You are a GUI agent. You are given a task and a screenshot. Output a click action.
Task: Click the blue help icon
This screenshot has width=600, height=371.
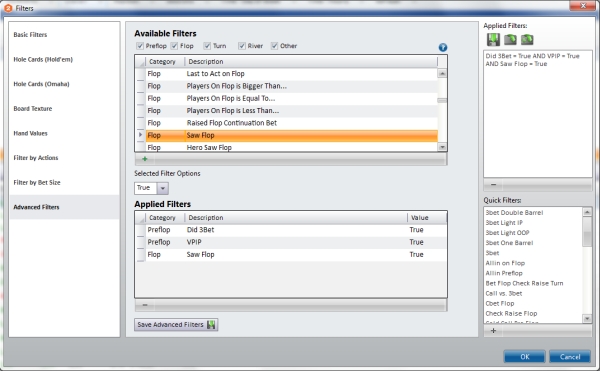coord(443,47)
